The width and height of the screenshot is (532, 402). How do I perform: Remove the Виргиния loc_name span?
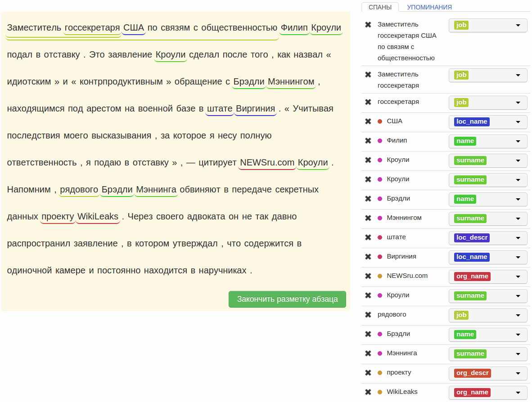click(x=368, y=256)
